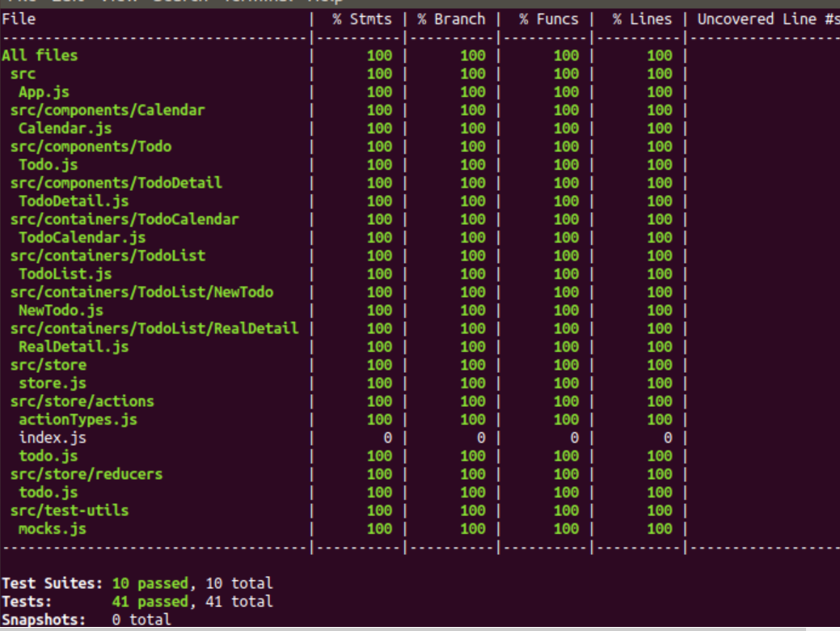This screenshot has height=631, width=840.
Task: Click the Snapshots: summary label
Action: coord(44,620)
